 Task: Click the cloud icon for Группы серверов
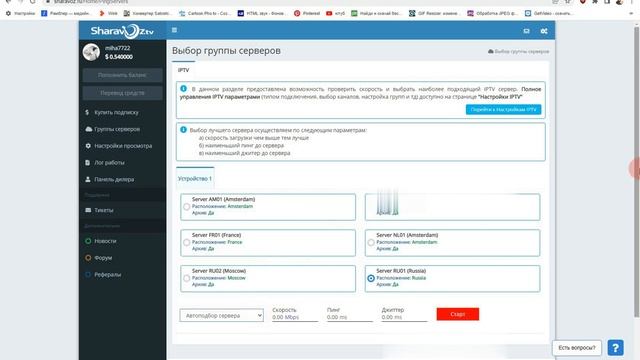click(89, 129)
